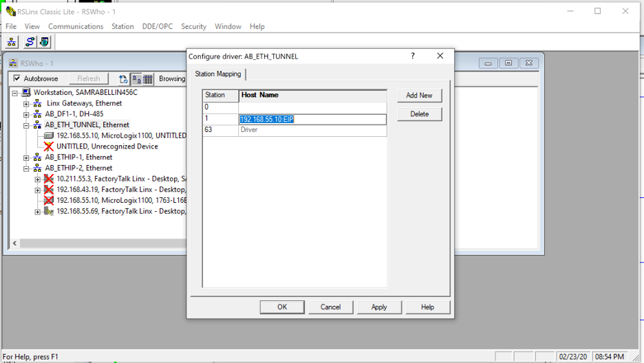This screenshot has height=363, width=644.
Task: Switch to large icons view in RSWho
Action: [136, 79]
